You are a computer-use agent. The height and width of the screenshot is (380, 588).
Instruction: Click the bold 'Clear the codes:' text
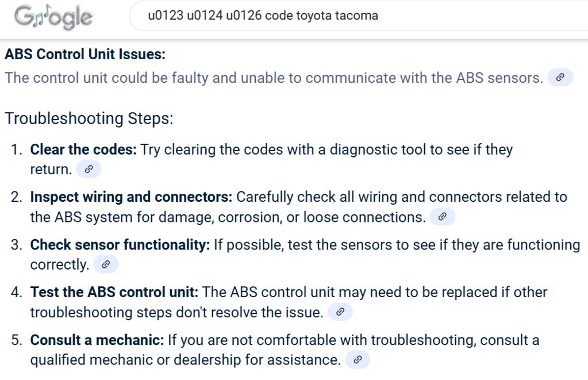83,149
